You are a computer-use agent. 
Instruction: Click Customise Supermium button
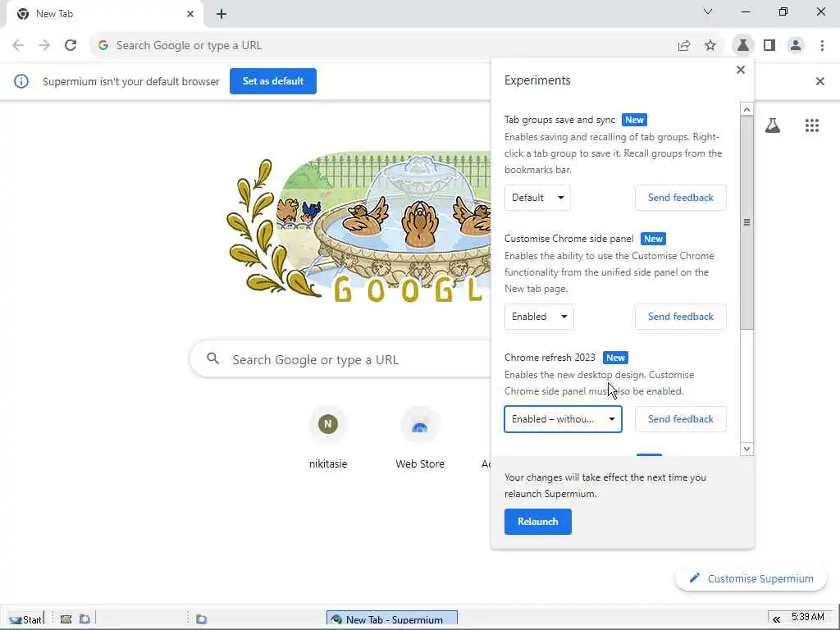751,578
